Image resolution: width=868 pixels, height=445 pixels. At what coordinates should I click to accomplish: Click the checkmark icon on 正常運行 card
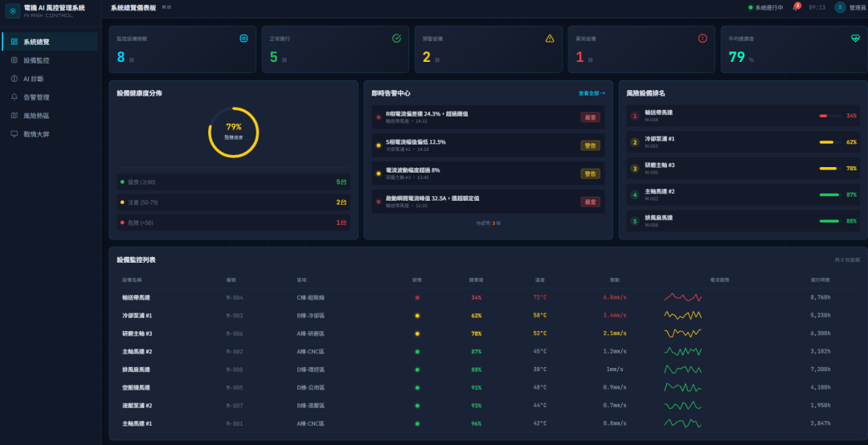[396, 39]
